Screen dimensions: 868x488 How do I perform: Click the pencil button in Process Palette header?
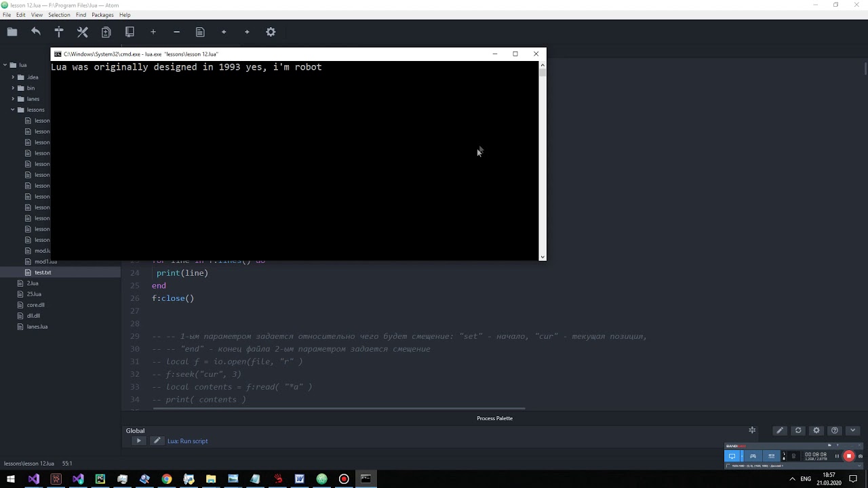coord(780,430)
